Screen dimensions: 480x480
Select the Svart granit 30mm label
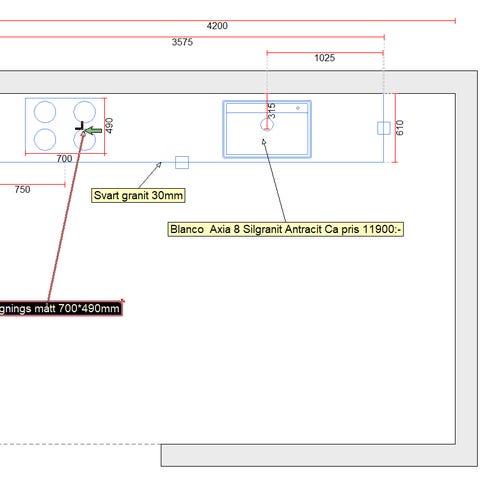pyautogui.click(x=138, y=195)
